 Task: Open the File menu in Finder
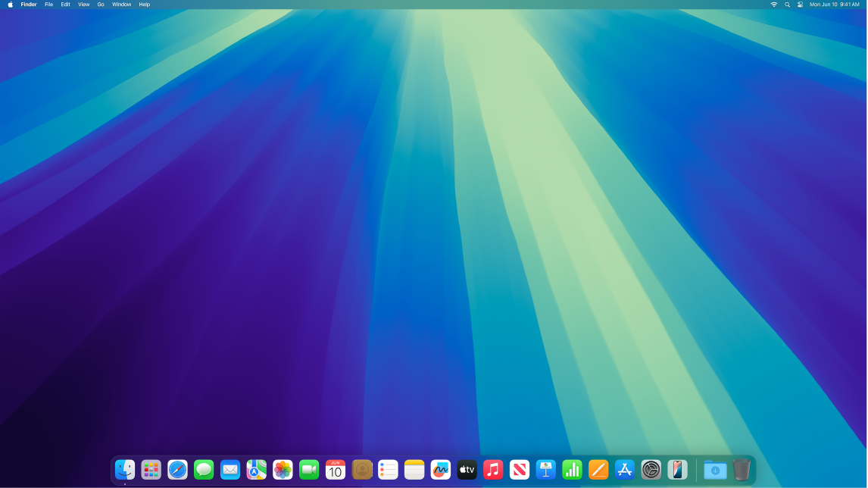[x=48, y=5]
